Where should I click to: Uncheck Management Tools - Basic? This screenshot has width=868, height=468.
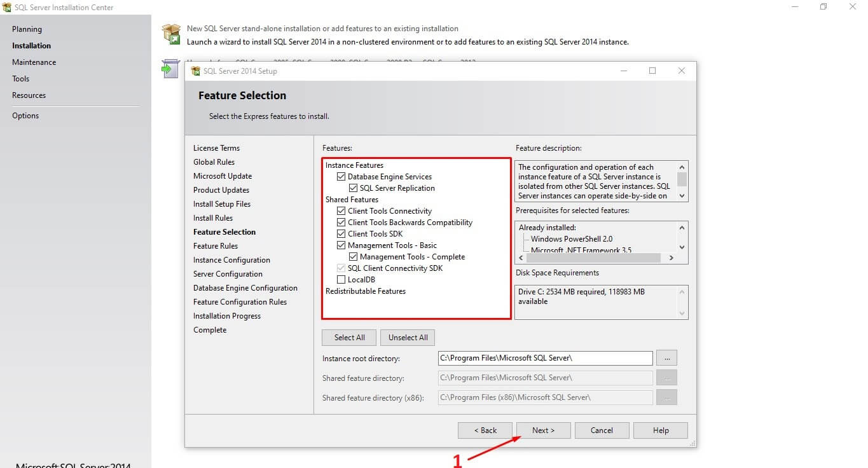tap(341, 245)
